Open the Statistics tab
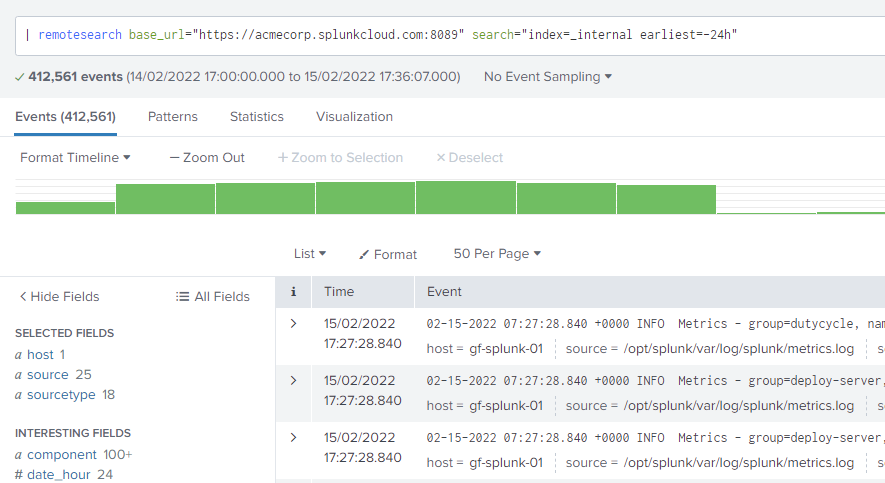885x483 pixels. [257, 117]
